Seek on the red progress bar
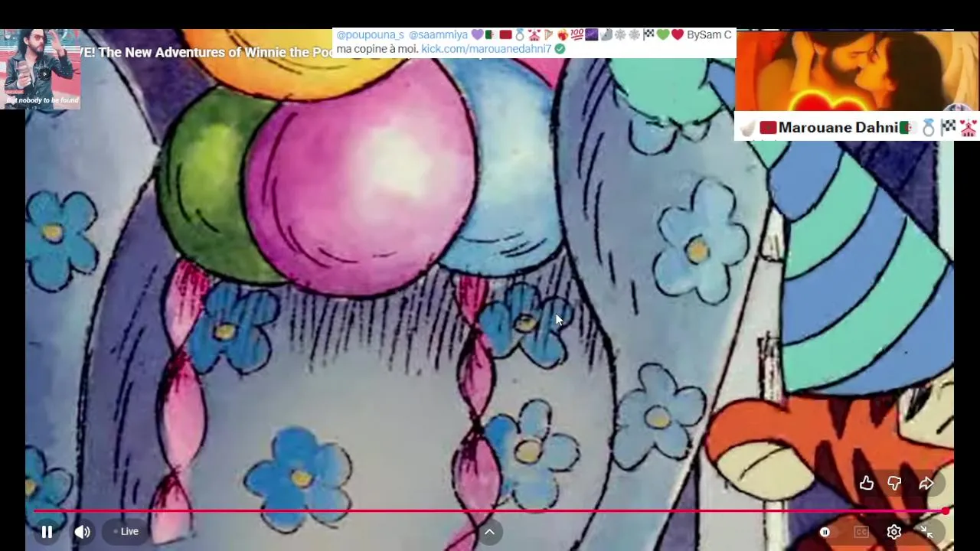This screenshot has width=980, height=551. pos(488,510)
